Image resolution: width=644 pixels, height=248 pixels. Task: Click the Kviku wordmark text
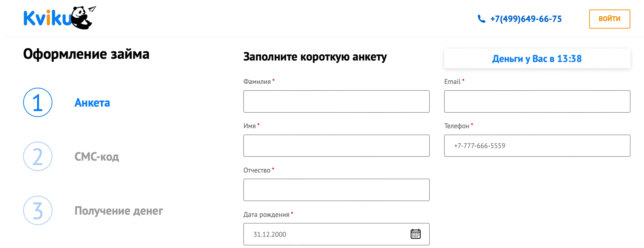click(x=47, y=18)
